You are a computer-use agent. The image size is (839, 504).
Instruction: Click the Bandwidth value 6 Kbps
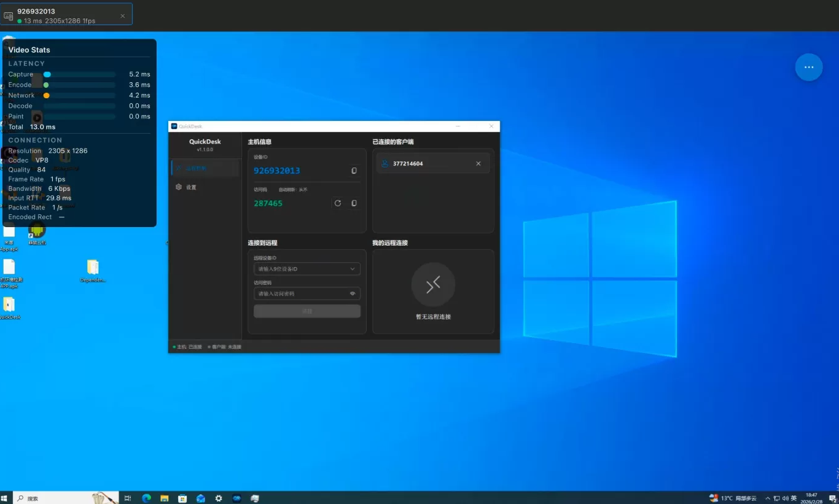tap(60, 188)
